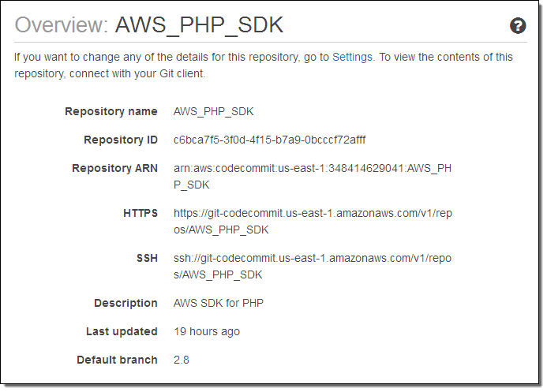The width and height of the screenshot is (547, 392).
Task: Click the Repository name label
Action: point(111,111)
